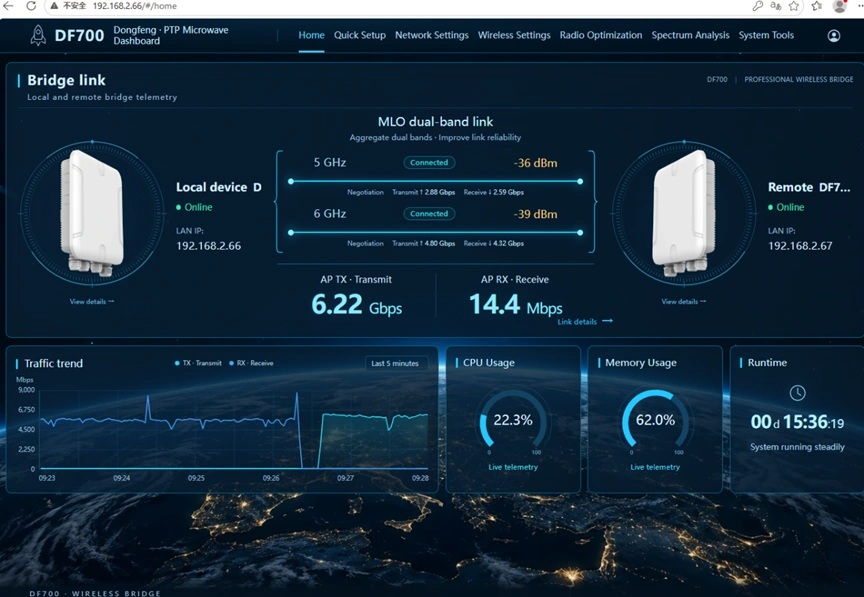Click the CPU Usage gauge
This screenshot has height=597, width=864.
pyautogui.click(x=513, y=420)
